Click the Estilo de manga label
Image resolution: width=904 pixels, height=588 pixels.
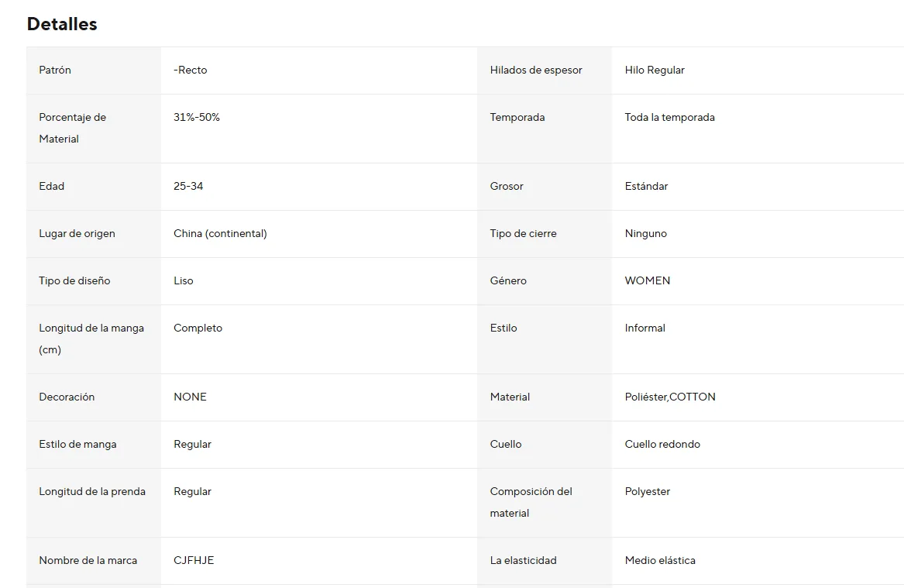point(77,444)
